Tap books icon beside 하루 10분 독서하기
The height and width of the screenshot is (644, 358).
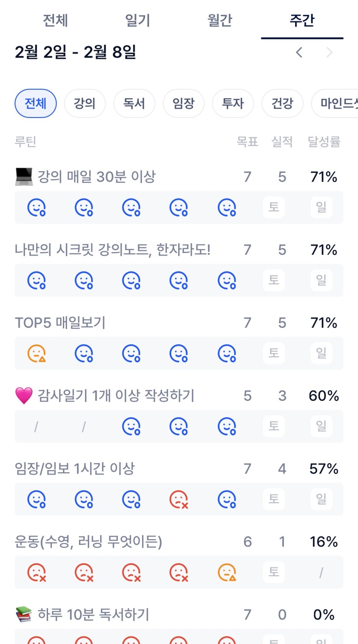[24, 614]
